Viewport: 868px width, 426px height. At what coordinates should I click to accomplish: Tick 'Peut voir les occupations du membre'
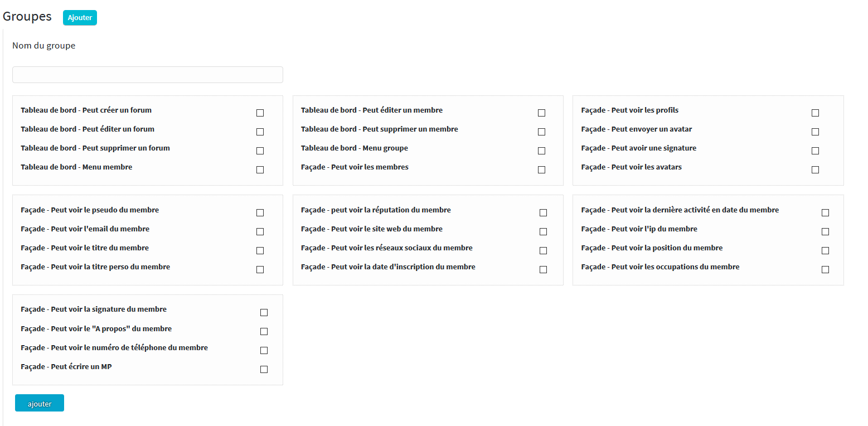click(x=825, y=270)
